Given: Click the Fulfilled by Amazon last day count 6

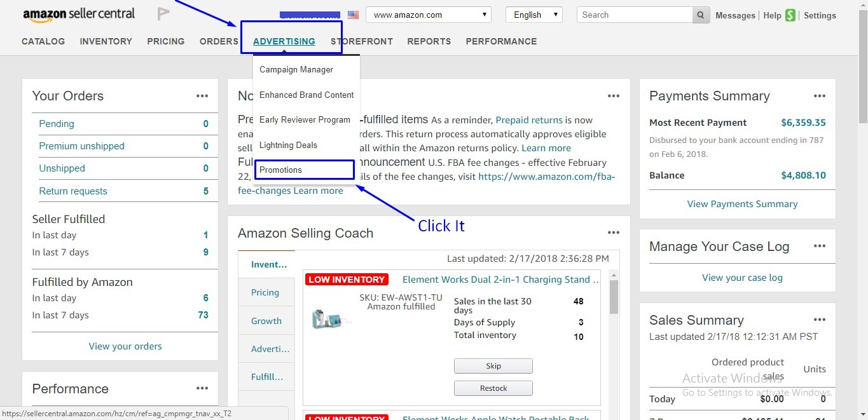Looking at the screenshot, I should 205,298.
